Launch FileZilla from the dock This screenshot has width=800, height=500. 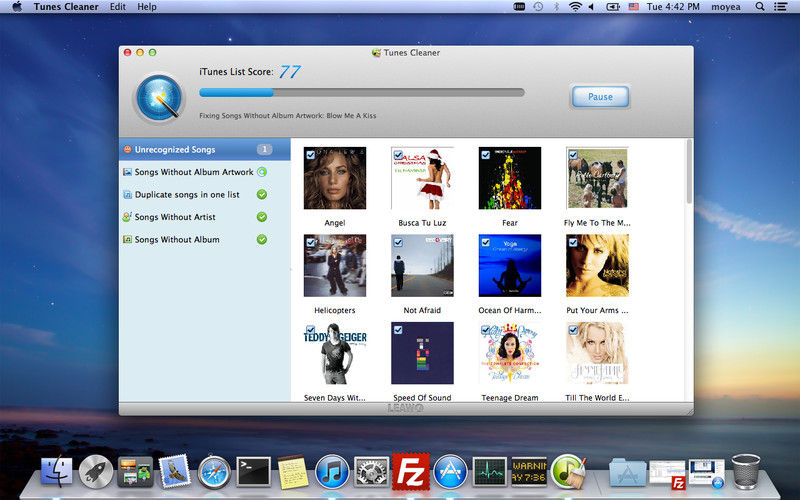pyautogui.click(x=411, y=471)
